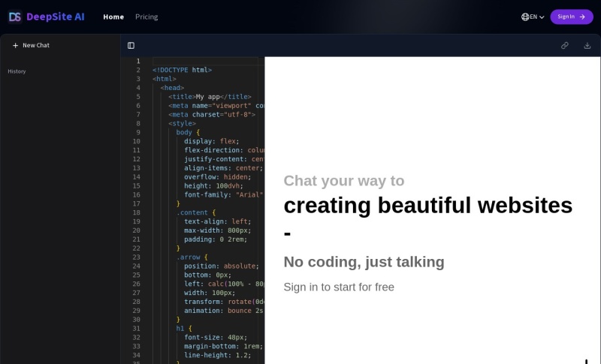Open the DeepSite AI brand link
This screenshot has height=364, width=601.
[46, 17]
